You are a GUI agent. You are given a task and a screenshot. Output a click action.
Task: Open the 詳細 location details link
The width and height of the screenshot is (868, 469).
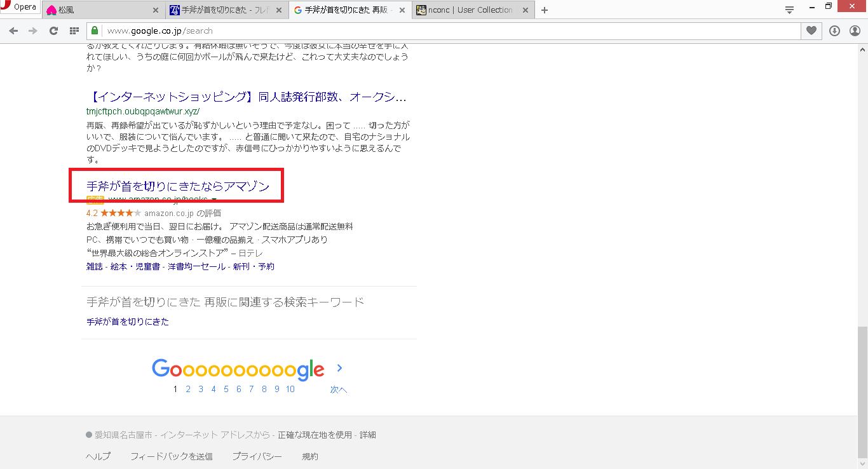coord(368,435)
